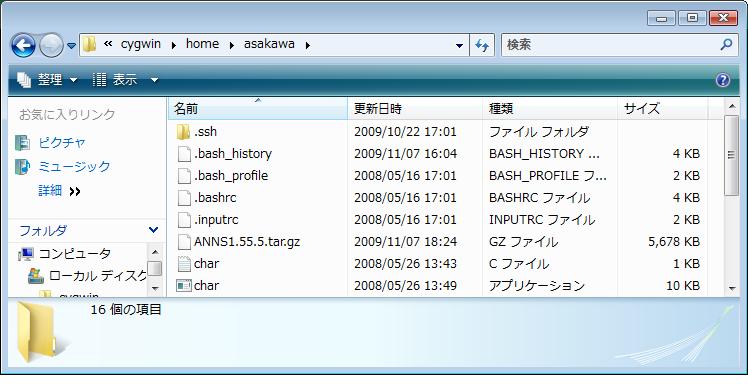Select the char C file icon
748x384 pixels.
184,263
